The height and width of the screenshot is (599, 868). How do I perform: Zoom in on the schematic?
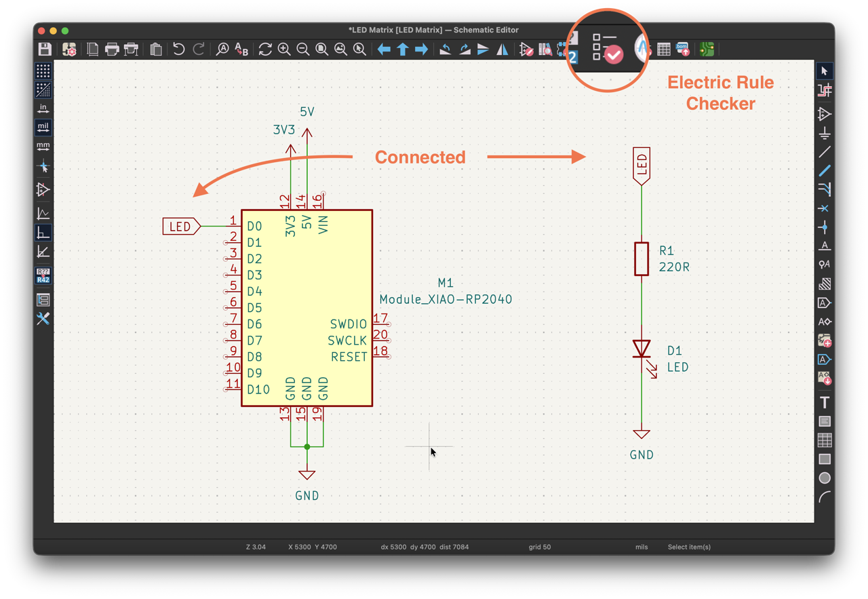[x=284, y=49]
